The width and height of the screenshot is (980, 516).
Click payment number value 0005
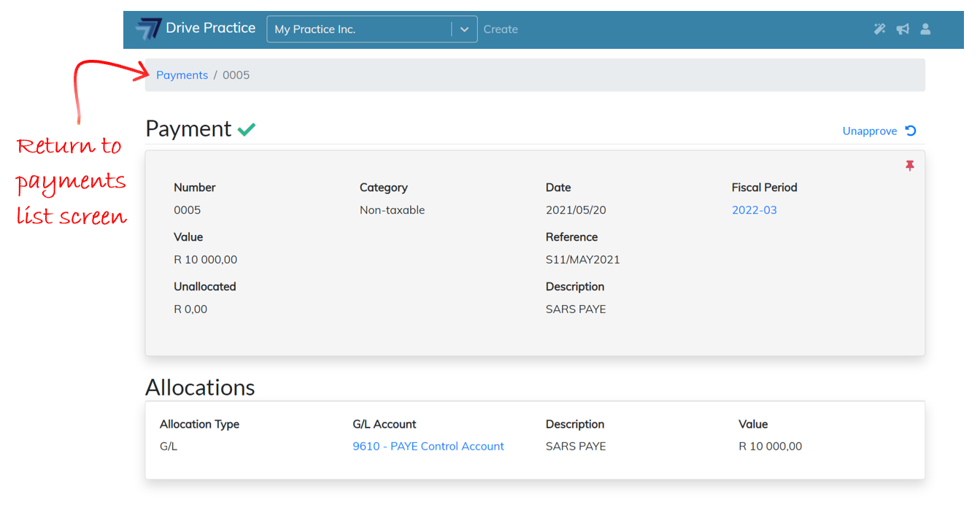point(187,210)
